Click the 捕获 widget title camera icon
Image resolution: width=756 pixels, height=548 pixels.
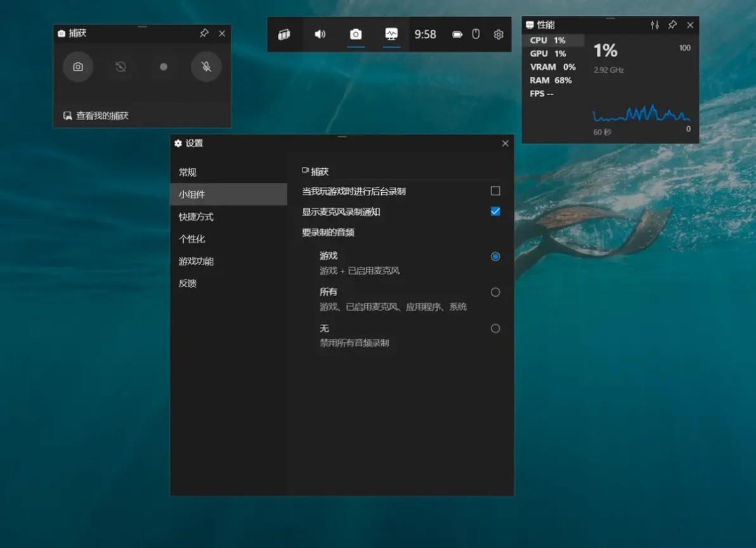[x=62, y=33]
